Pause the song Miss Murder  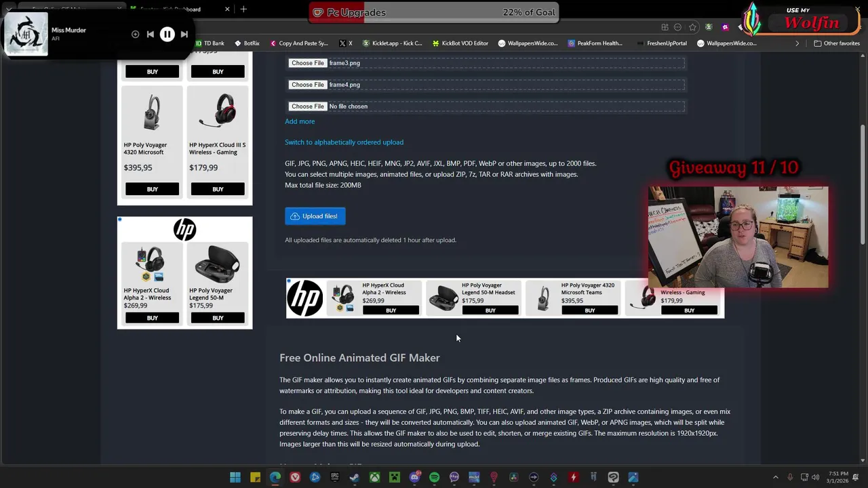coord(167,34)
